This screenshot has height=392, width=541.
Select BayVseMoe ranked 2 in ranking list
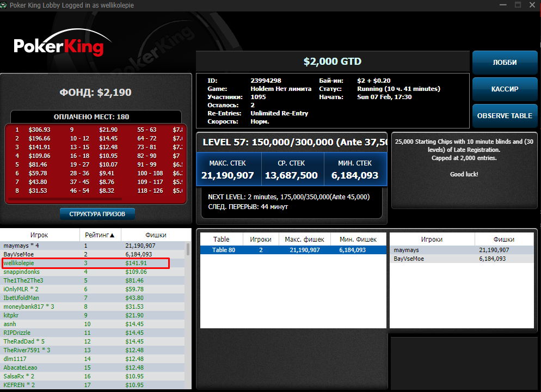93,254
